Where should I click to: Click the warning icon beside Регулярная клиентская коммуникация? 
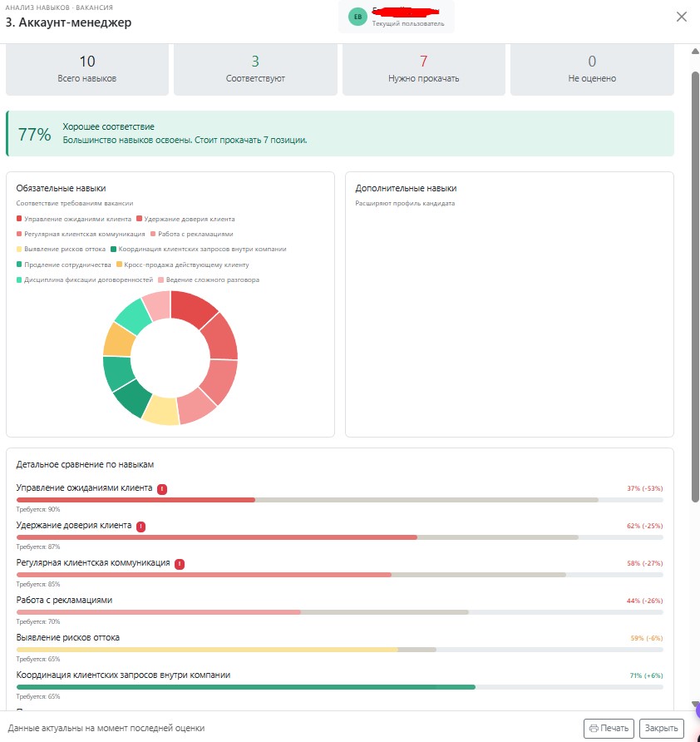pyautogui.click(x=180, y=564)
